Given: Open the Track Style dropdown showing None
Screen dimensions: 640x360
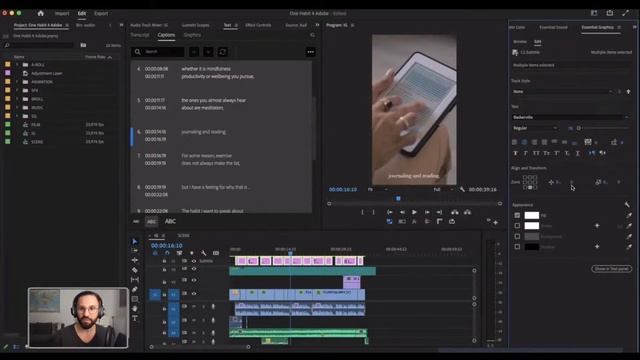Looking at the screenshot, I should [563, 91].
